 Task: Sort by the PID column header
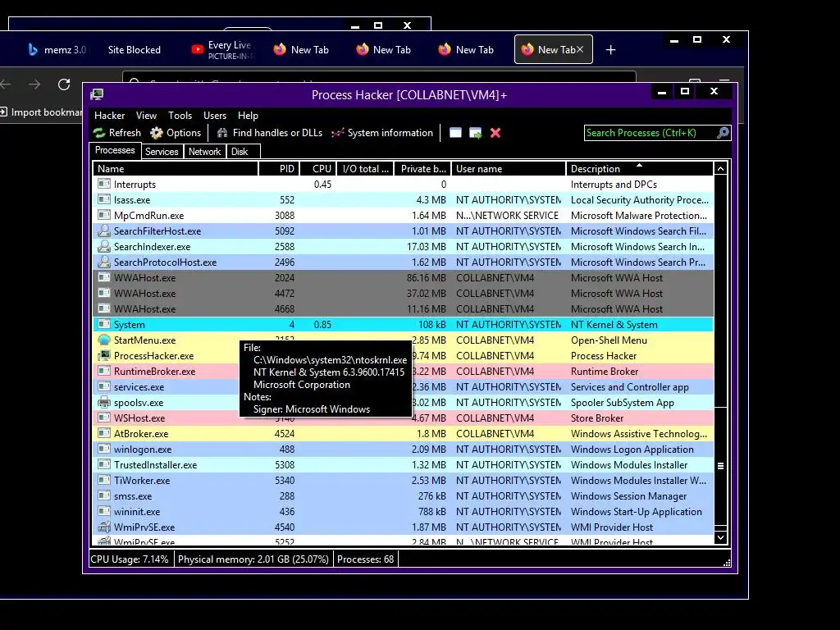tap(279, 169)
